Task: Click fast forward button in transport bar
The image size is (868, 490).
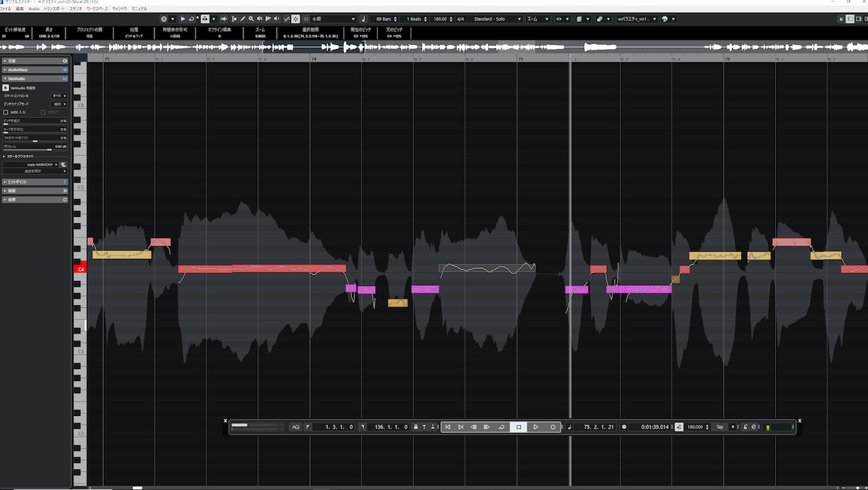Action: tap(487, 427)
